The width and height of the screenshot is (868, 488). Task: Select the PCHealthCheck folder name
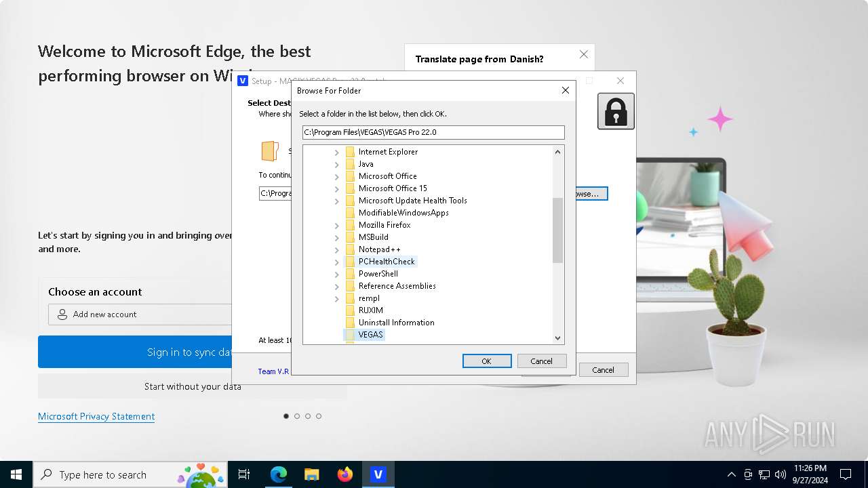coord(387,262)
